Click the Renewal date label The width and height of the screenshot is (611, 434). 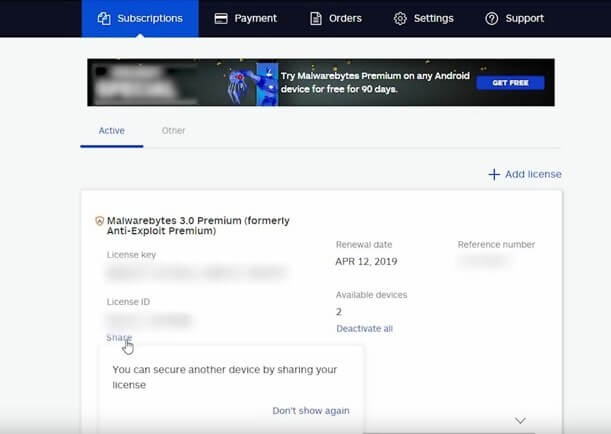[364, 245]
